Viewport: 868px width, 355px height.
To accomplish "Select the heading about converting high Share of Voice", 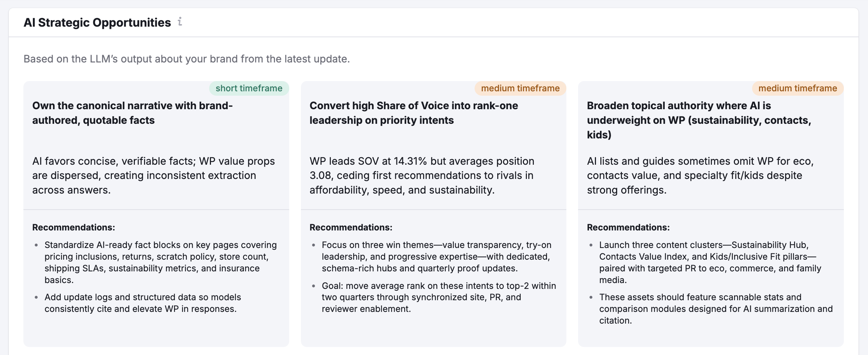I will (x=413, y=112).
